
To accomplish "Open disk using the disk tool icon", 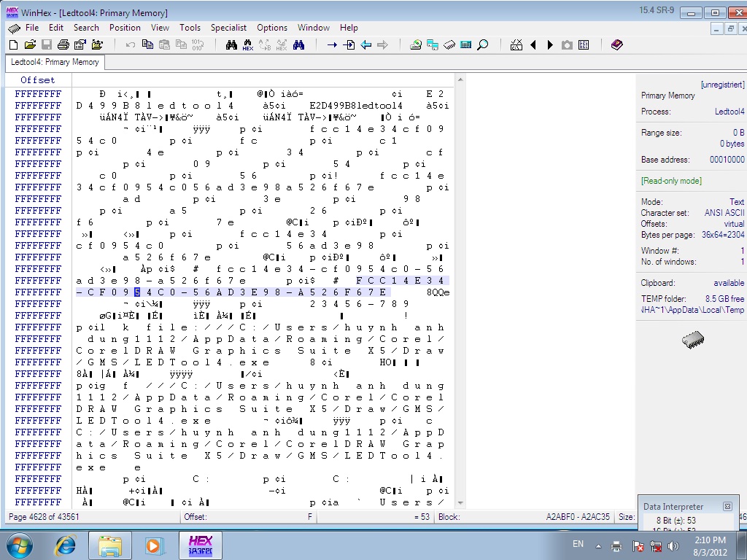I will (x=415, y=44).
